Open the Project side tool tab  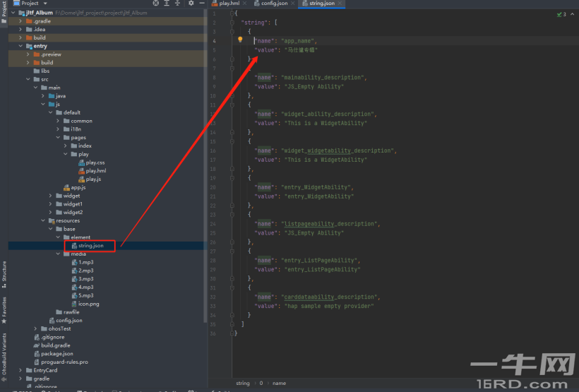tap(4, 12)
